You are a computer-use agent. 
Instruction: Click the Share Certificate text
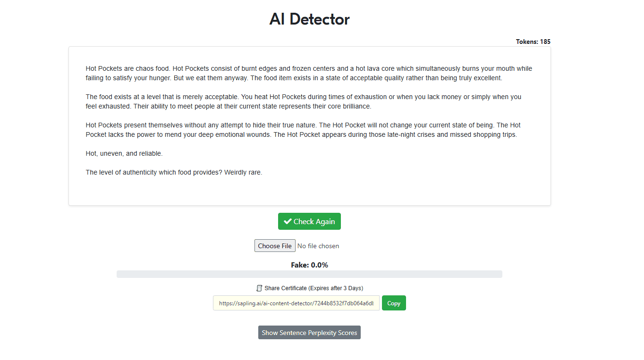point(314,288)
